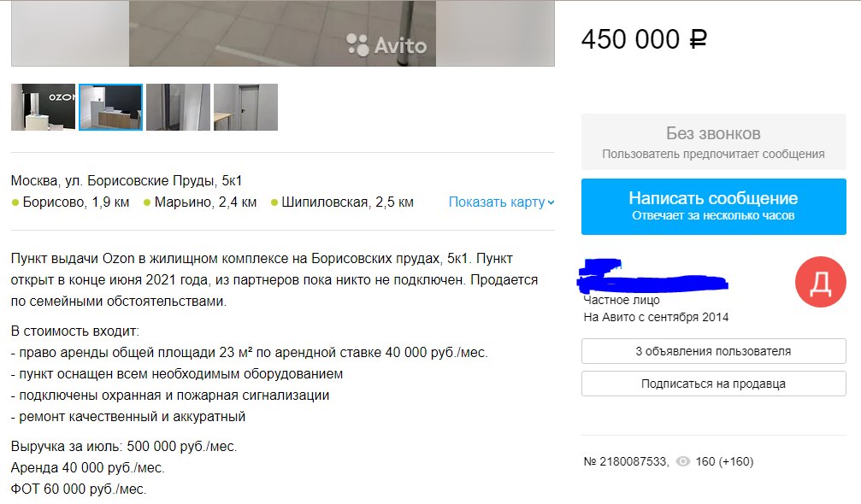Click Подписаться на продавца button
Image resolution: width=861 pixels, height=504 pixels.
coord(713,384)
